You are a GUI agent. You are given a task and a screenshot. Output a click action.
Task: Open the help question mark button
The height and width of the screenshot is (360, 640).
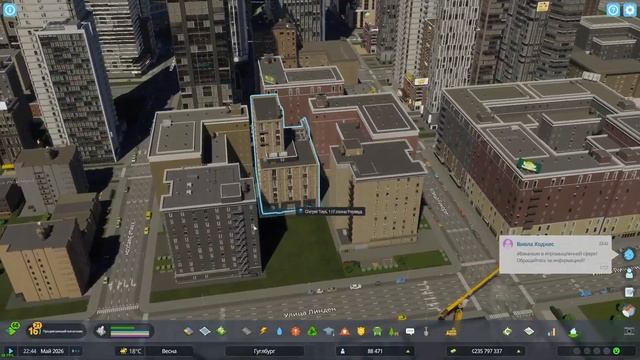[613, 10]
